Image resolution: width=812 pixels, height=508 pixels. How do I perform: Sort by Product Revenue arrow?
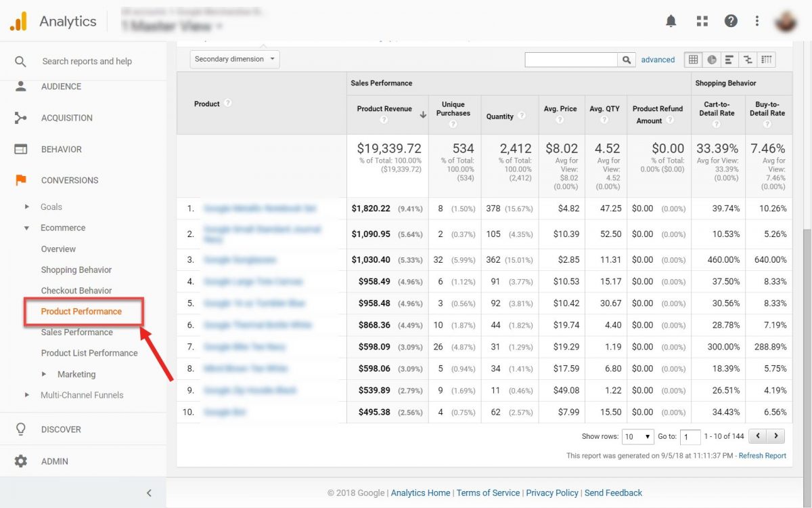(423, 114)
